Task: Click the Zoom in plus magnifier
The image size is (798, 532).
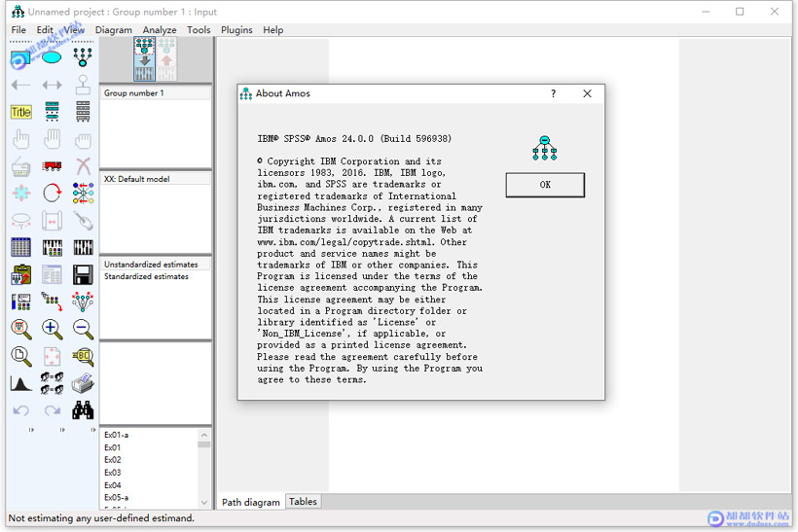Action: coord(52,329)
